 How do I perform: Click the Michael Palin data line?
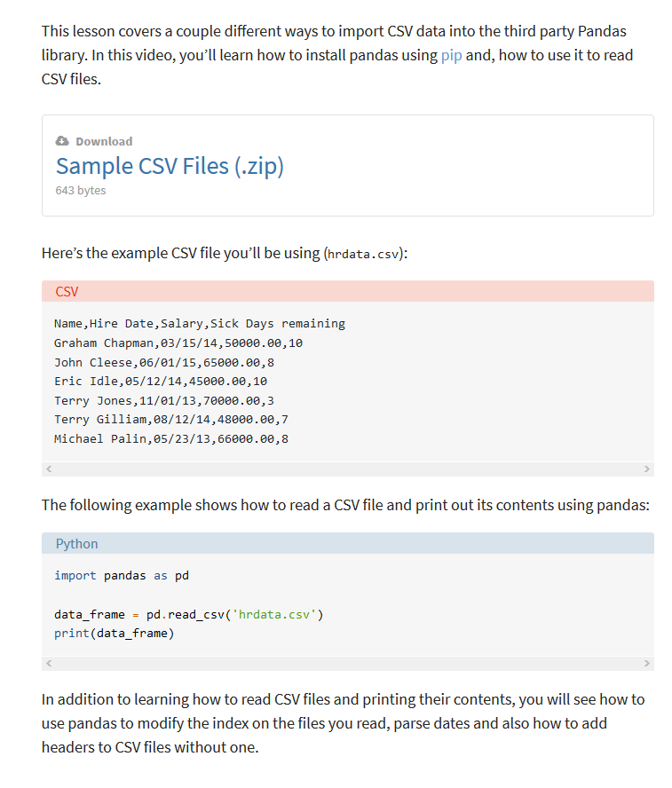(x=170, y=438)
